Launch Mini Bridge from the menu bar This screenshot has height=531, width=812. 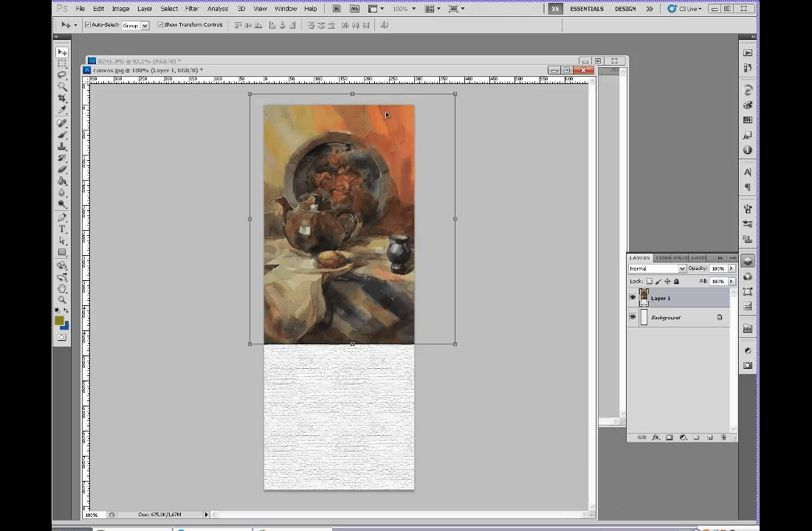pos(355,9)
